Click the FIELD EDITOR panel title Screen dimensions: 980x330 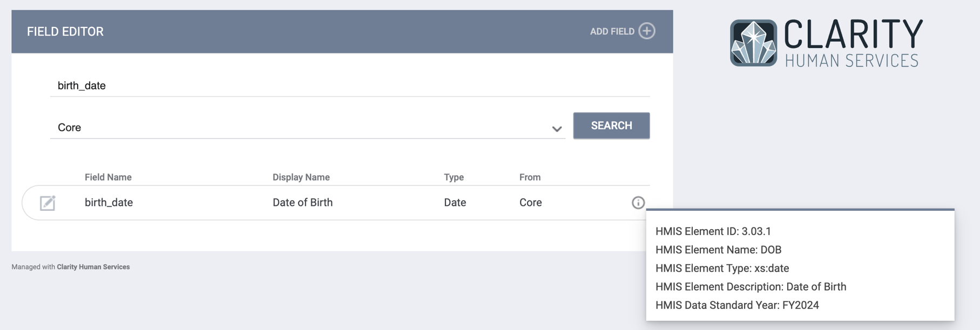pyautogui.click(x=65, y=31)
